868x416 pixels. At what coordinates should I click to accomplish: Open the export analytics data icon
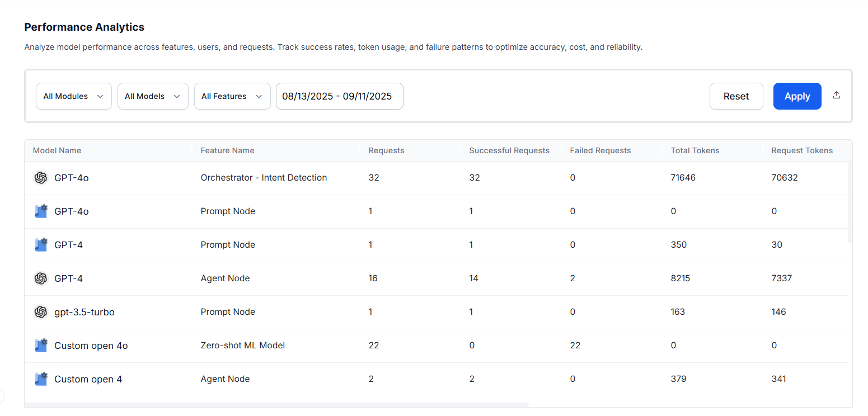pyautogui.click(x=836, y=95)
